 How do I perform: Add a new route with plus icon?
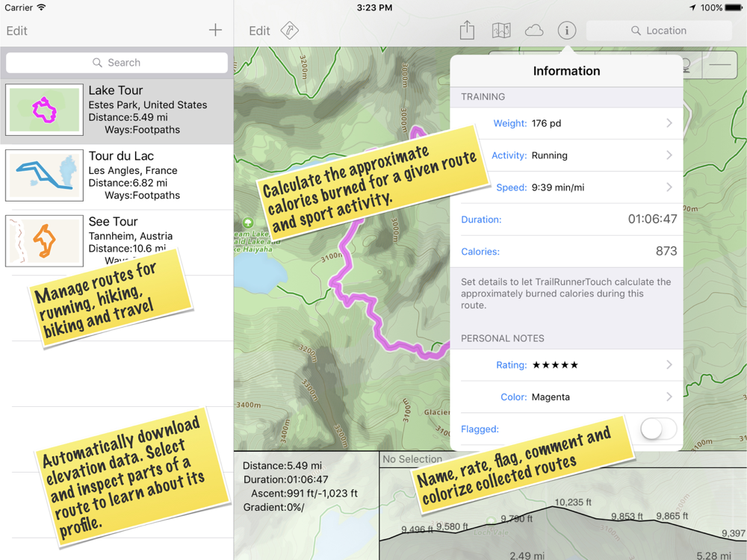point(215,30)
